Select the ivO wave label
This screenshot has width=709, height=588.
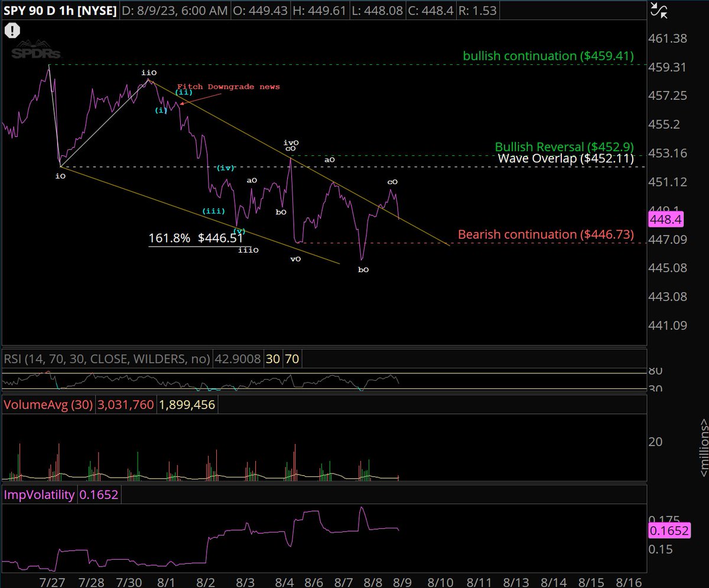coord(291,142)
